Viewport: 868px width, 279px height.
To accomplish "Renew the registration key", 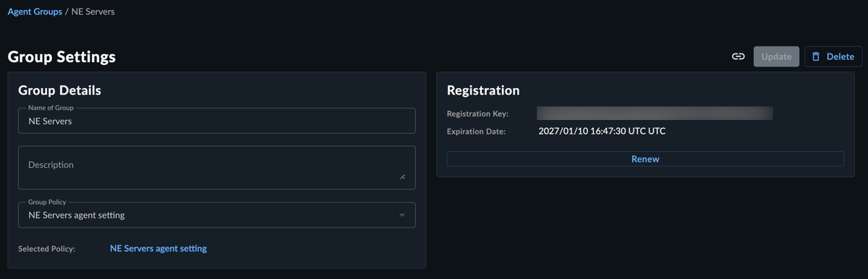I will [645, 159].
